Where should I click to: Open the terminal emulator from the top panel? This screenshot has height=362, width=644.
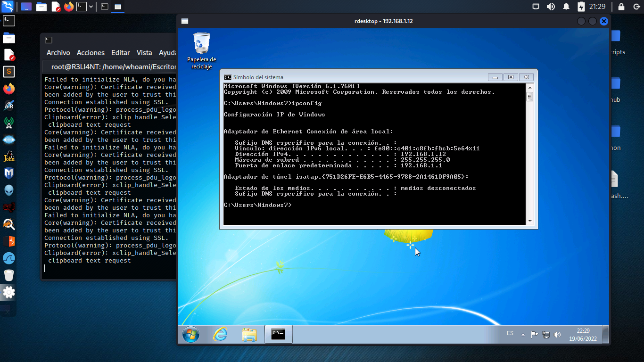point(82,7)
